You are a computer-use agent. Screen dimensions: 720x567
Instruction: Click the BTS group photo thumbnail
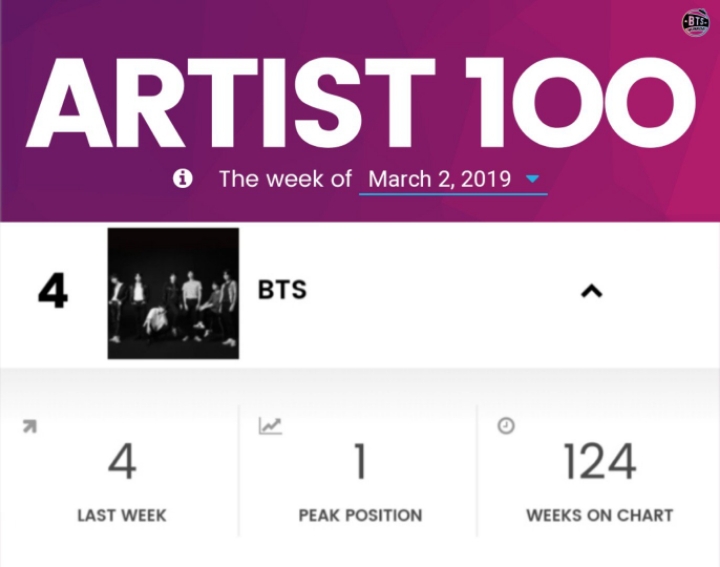pos(173,293)
